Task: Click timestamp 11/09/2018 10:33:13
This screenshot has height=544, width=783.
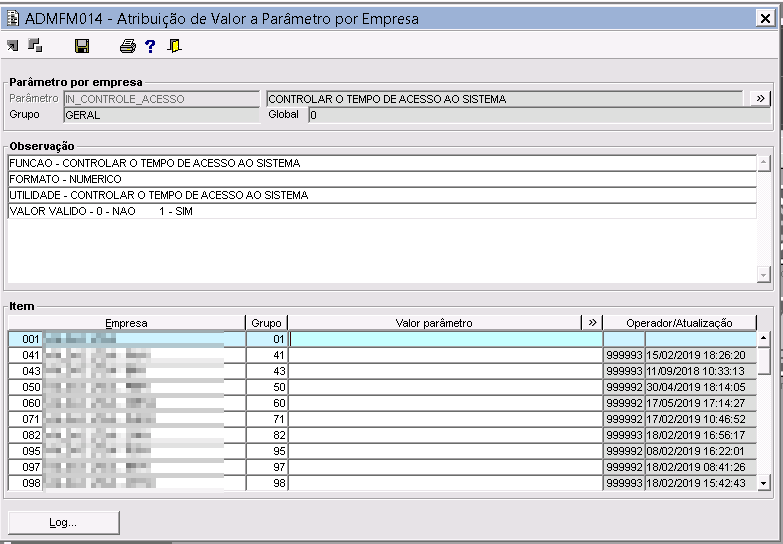Action: (x=701, y=371)
